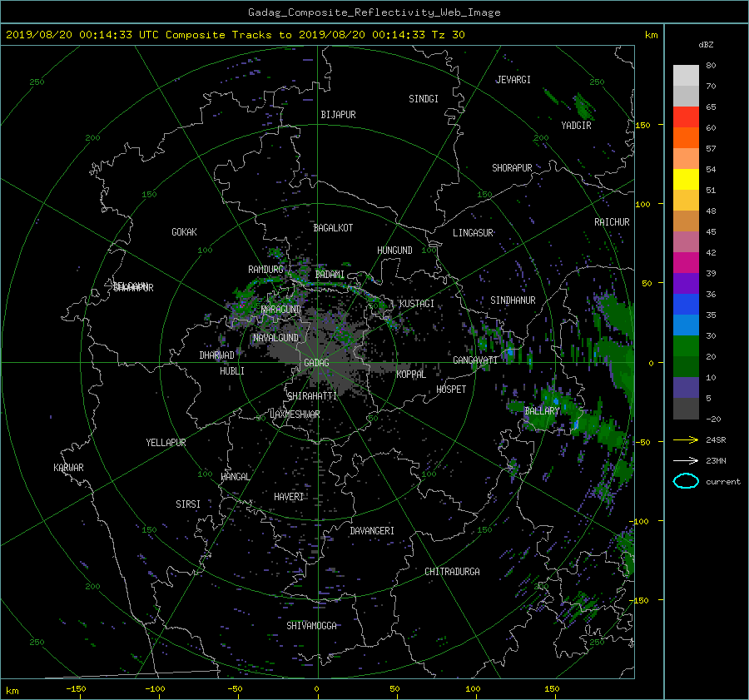
Task: Click the '100' tick on bottom axis
Action: coord(473,688)
